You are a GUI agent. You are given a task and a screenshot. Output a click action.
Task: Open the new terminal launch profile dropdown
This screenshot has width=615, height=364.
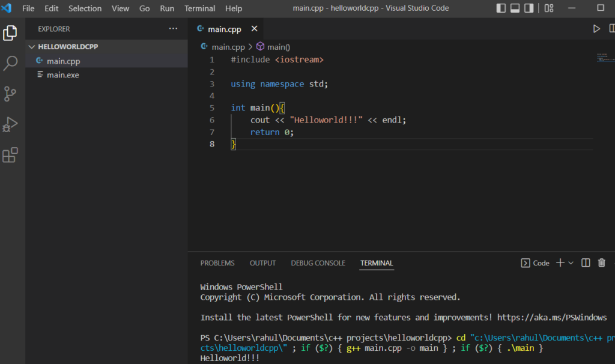coord(571,263)
